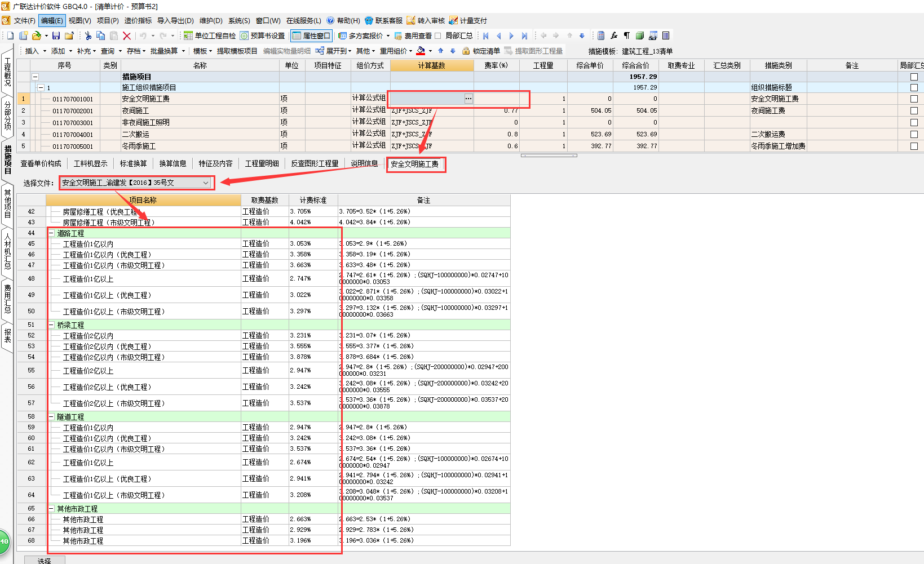The image size is (924, 564).
Task: Switch to 特征及内容 tab
Action: tap(215, 163)
